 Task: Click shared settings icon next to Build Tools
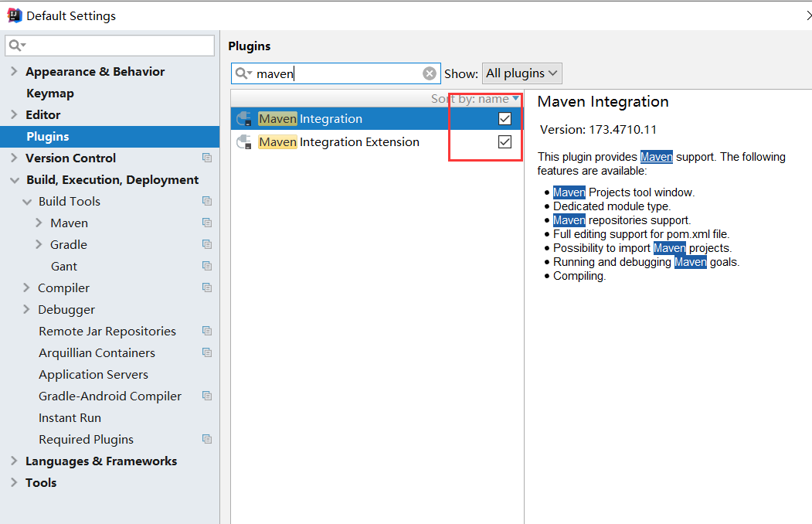tap(207, 201)
